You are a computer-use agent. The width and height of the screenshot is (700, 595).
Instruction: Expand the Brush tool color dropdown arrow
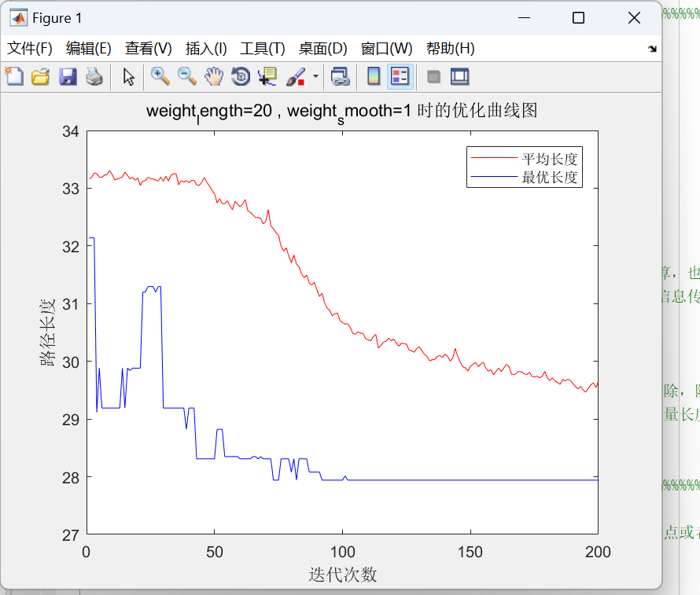[x=316, y=76]
